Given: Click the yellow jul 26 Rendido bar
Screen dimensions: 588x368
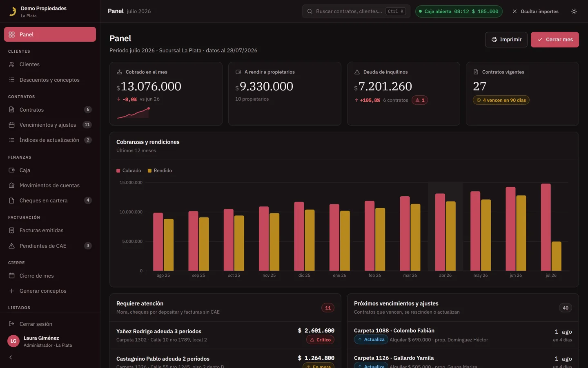Looking at the screenshot, I should pos(557,256).
